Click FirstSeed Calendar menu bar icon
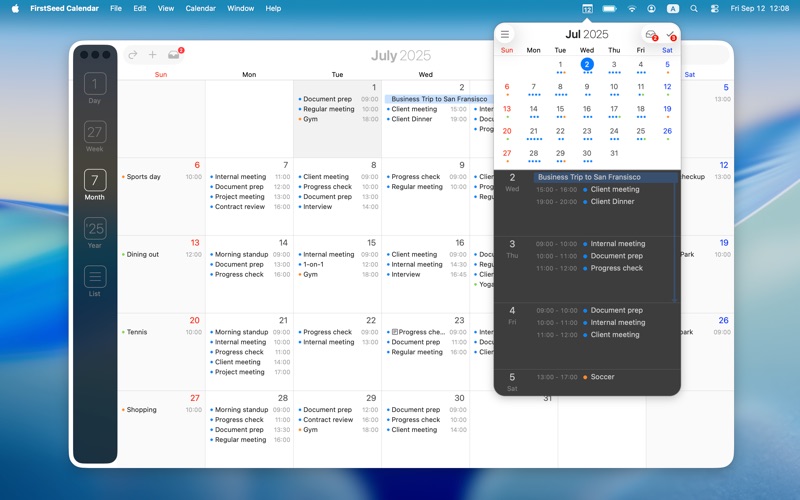Image resolution: width=800 pixels, height=500 pixels. pos(587,8)
